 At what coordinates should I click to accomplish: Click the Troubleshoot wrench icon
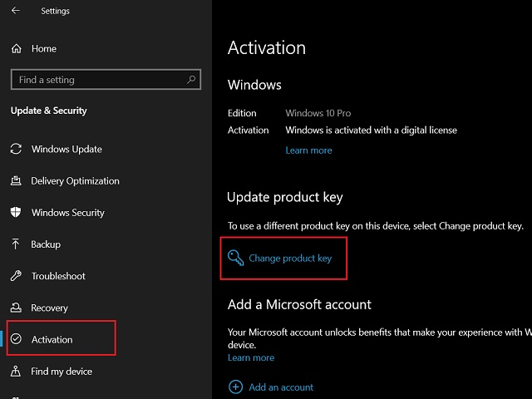click(x=16, y=276)
